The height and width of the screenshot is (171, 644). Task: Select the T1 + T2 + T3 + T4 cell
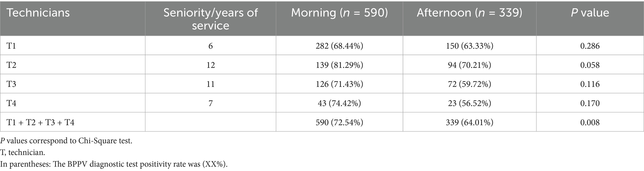[x=40, y=122]
